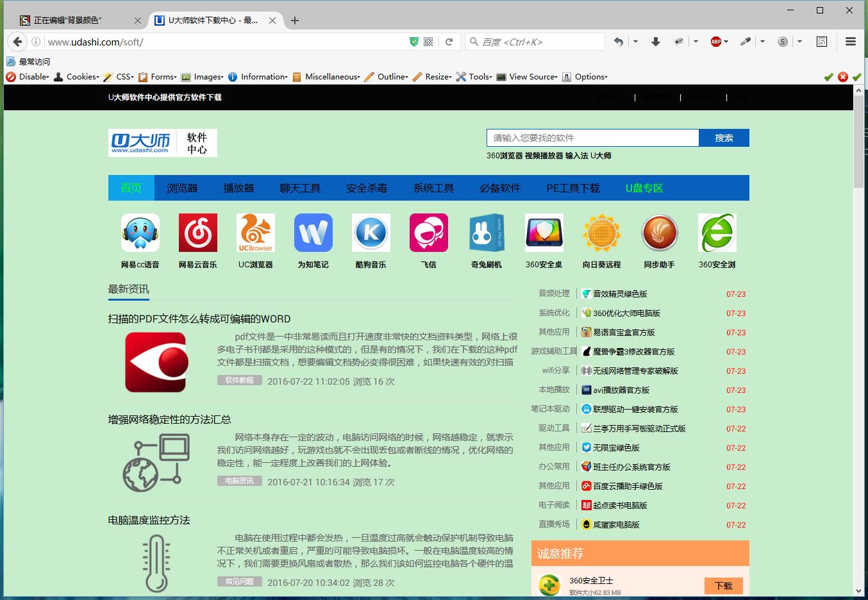The height and width of the screenshot is (600, 868).
Task: Open the downloads arrow icon in toolbar
Action: click(655, 42)
